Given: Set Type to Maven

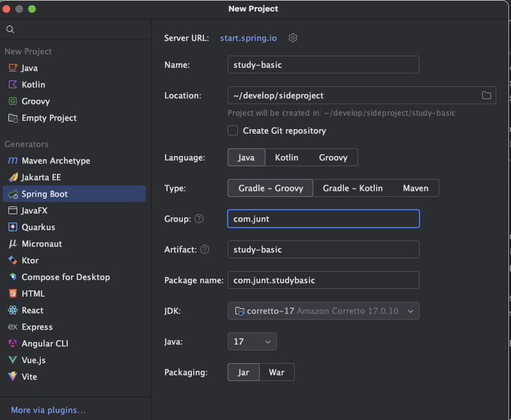Looking at the screenshot, I should [x=416, y=188].
